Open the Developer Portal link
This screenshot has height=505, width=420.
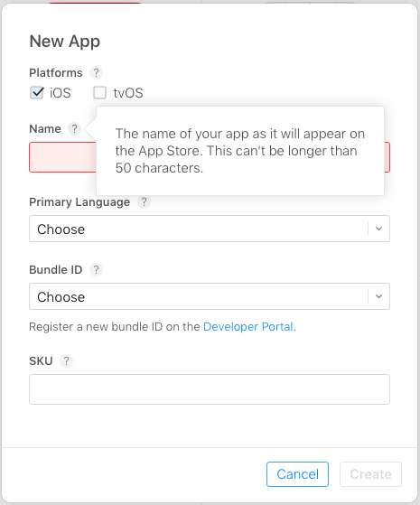click(248, 326)
